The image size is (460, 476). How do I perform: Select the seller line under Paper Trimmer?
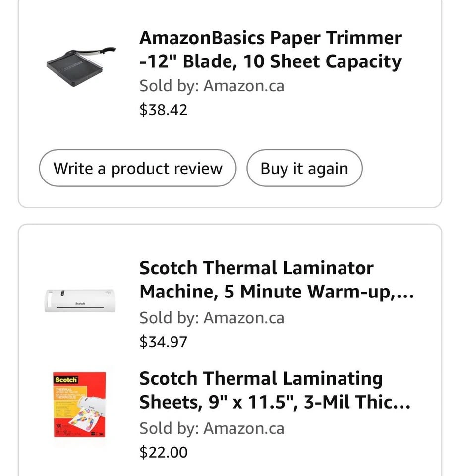point(212,86)
